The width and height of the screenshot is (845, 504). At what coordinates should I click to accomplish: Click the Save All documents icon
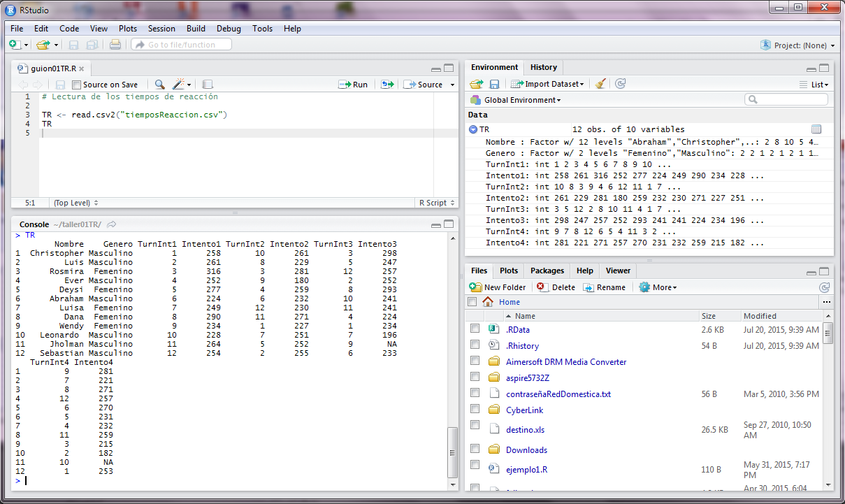click(92, 45)
